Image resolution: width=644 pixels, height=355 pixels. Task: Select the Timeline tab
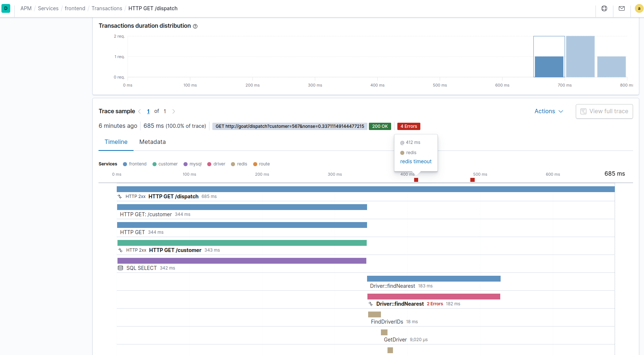(116, 142)
